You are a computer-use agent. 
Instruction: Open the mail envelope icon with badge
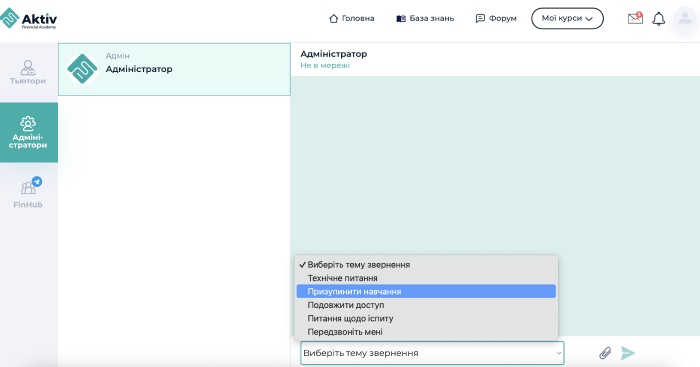[635, 18]
